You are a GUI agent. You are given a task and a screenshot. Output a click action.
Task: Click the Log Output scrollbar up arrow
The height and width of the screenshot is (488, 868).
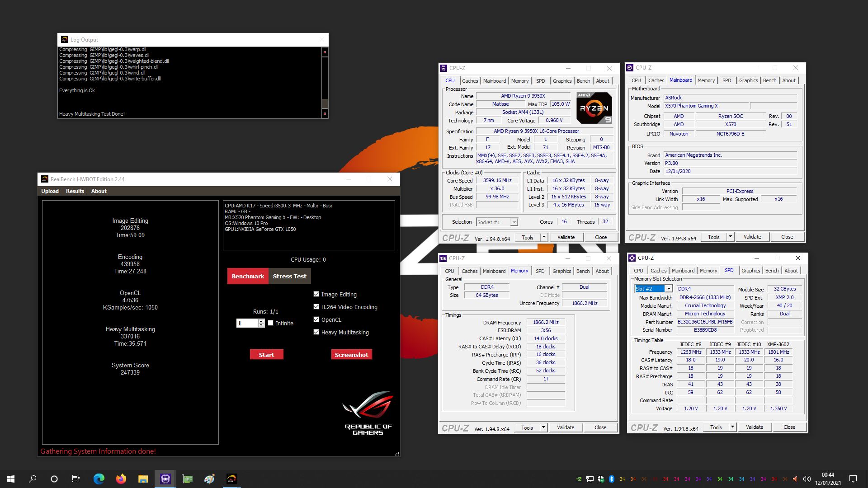(325, 52)
